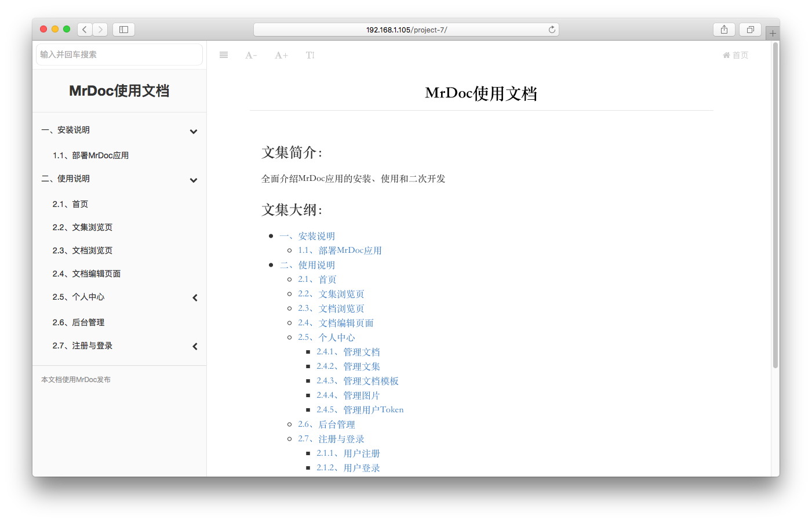Open sidebar item 2.1、首页
This screenshot has width=812, height=523.
[x=70, y=204]
